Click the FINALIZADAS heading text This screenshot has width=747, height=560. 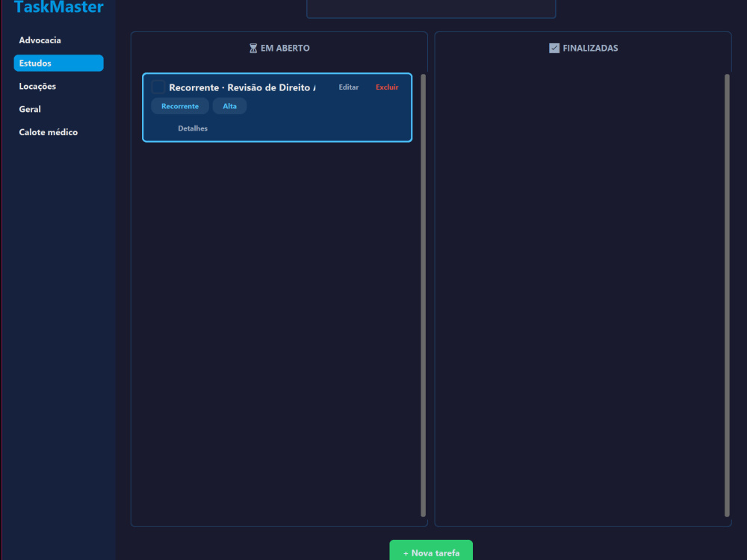590,48
